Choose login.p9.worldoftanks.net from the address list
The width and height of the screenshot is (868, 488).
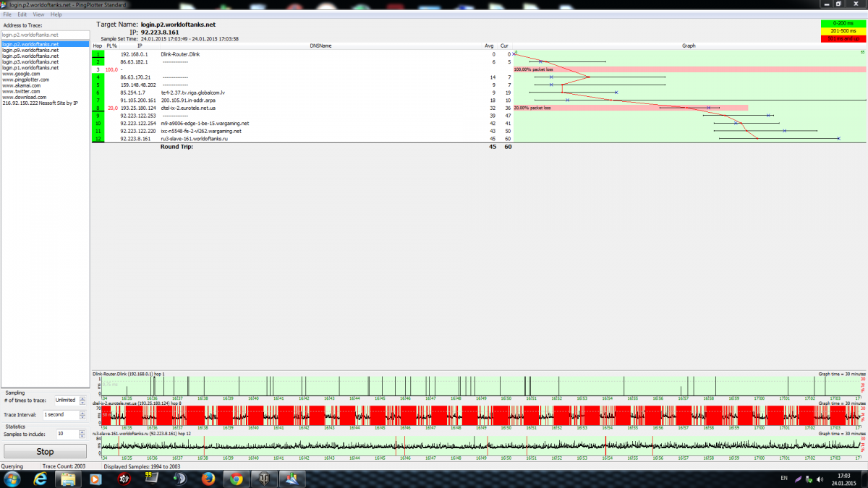[30, 50]
